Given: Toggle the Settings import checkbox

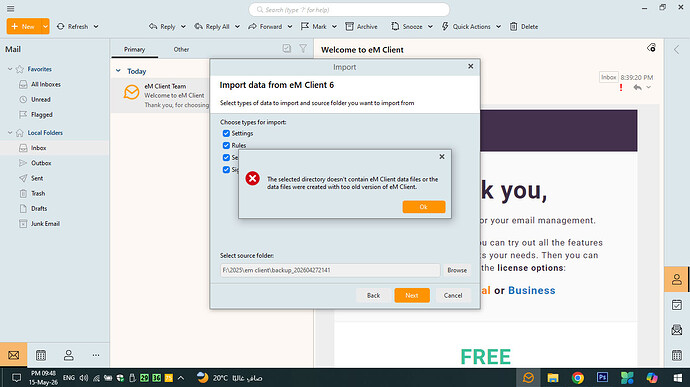Looking at the screenshot, I should pyautogui.click(x=226, y=133).
